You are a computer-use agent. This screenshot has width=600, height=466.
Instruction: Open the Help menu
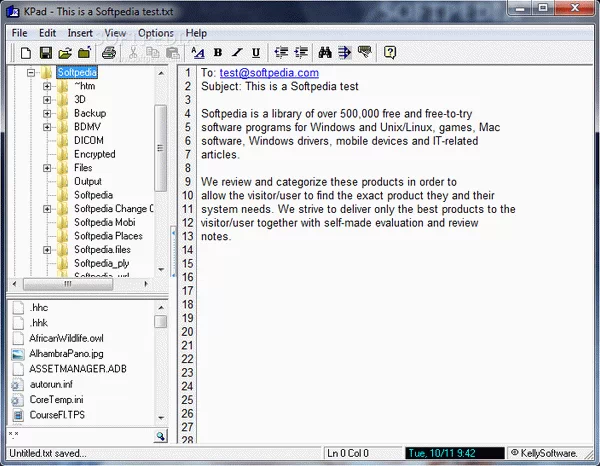tap(196, 33)
